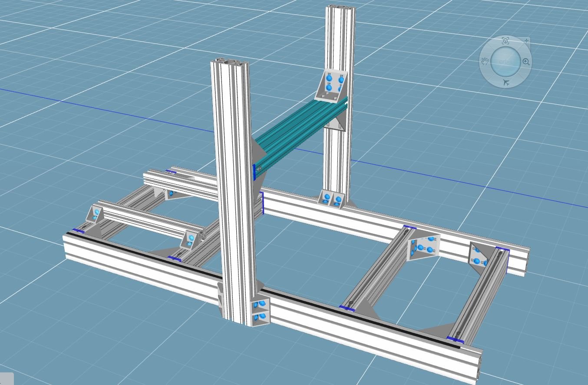This screenshot has height=385, width=588.
Task: Select the bracket pair at rear post base
Action: [x=332, y=199]
